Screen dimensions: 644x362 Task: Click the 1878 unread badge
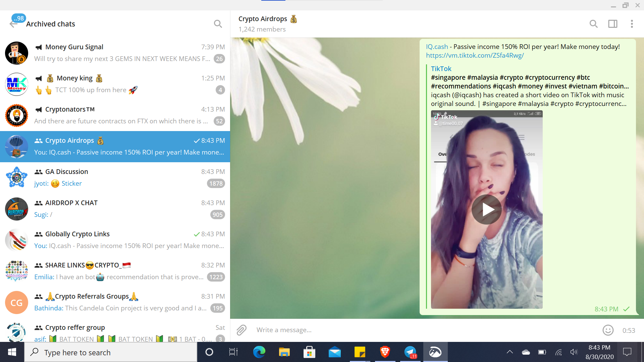tap(216, 183)
